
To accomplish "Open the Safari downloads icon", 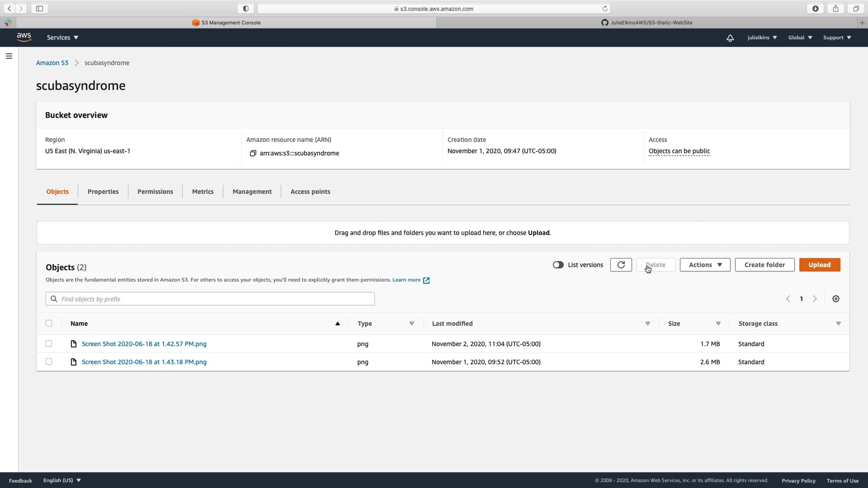I will click(x=815, y=8).
